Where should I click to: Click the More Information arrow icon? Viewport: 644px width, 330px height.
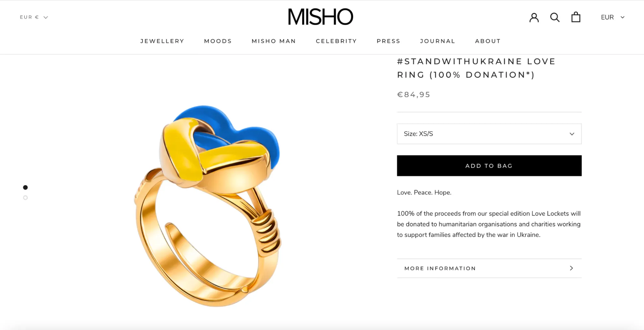(x=571, y=268)
